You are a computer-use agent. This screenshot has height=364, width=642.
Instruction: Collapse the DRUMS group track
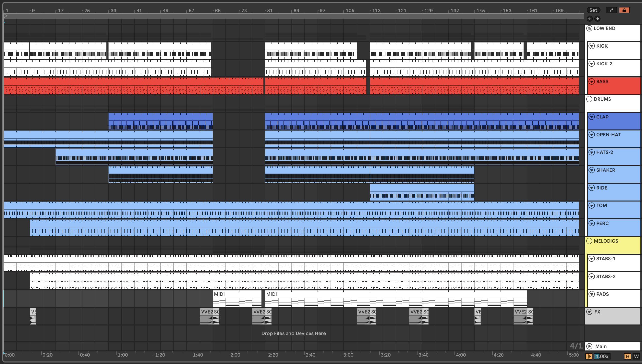[x=589, y=99]
